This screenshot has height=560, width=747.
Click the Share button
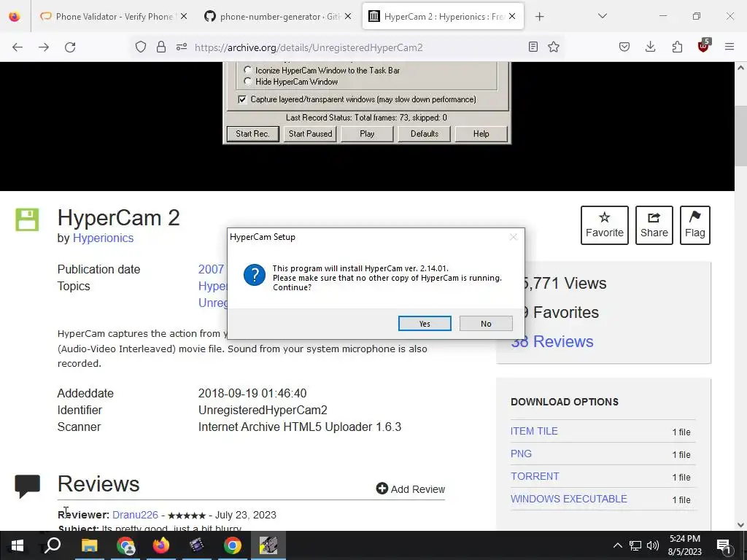[654, 225]
